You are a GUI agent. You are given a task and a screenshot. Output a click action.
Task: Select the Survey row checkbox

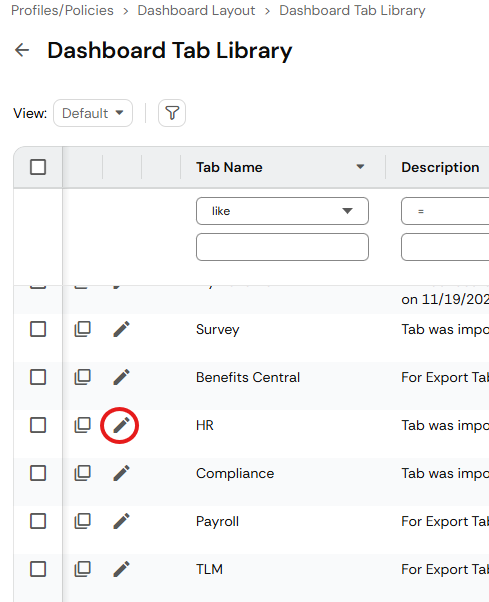[38, 329]
